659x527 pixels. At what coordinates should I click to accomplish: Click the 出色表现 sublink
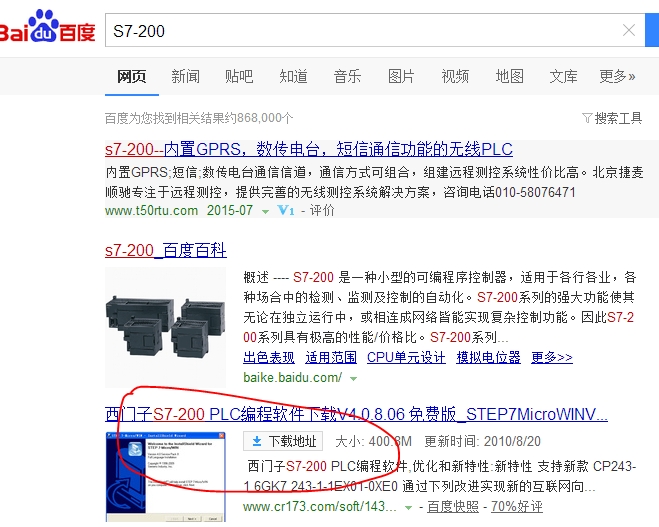tap(269, 357)
